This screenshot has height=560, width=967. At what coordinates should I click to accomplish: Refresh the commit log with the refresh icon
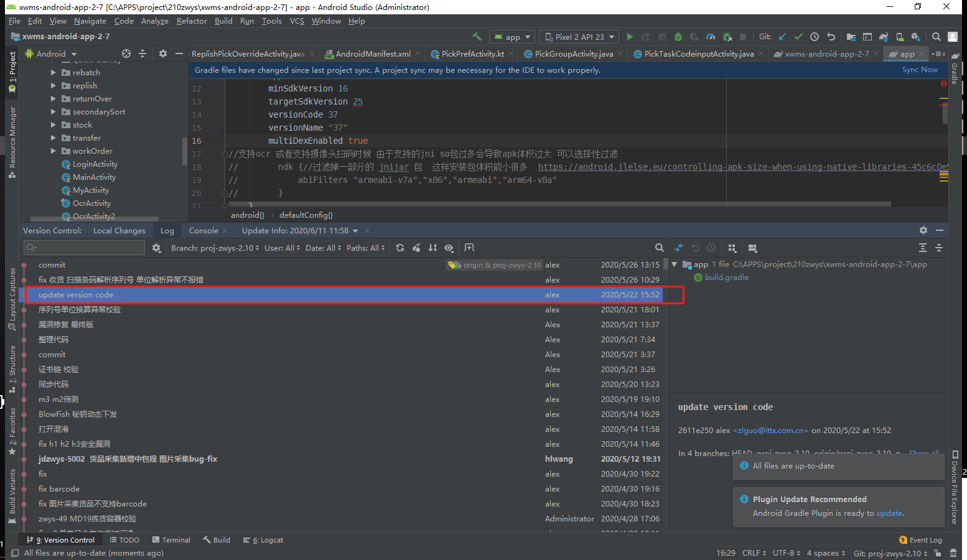coord(400,248)
